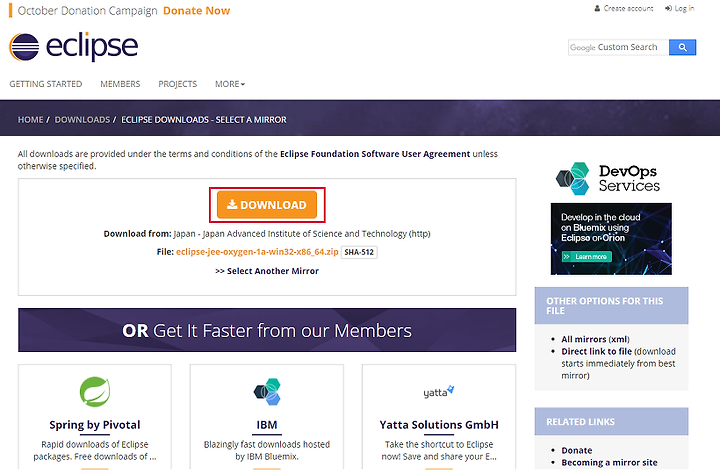Click 'Take the shortcut to Eclipse' text
This screenshot has width=720, height=474.
[439, 451]
